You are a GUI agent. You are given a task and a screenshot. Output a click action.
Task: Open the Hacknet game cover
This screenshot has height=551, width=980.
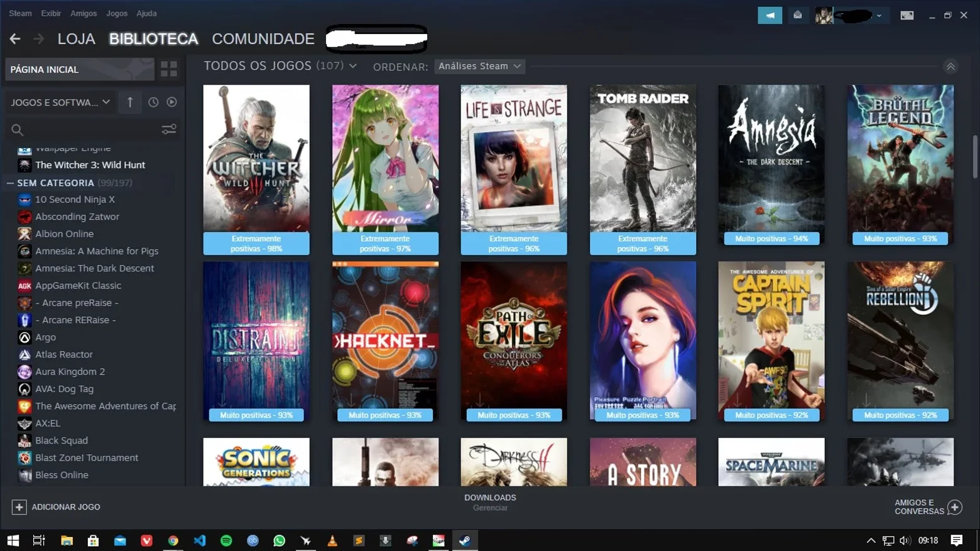pos(385,341)
